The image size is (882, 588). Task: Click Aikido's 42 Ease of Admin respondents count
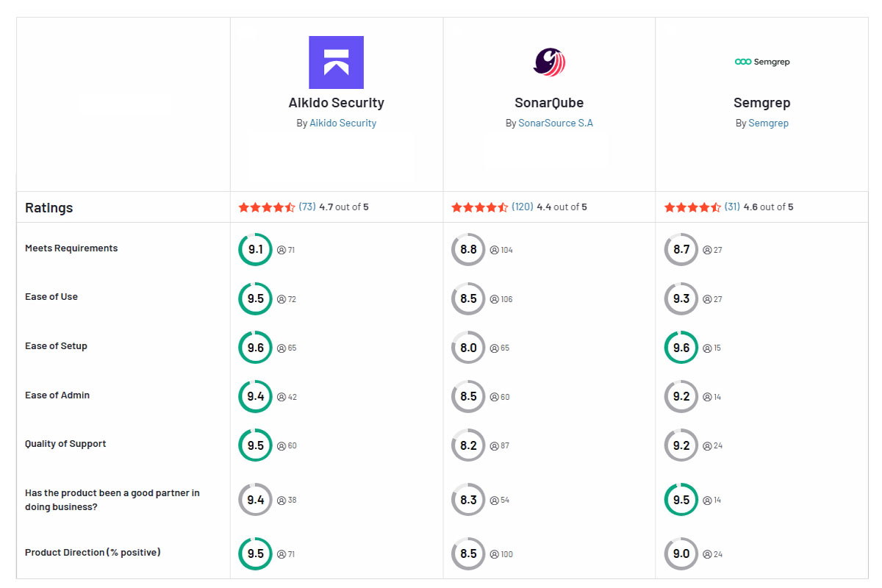(287, 397)
